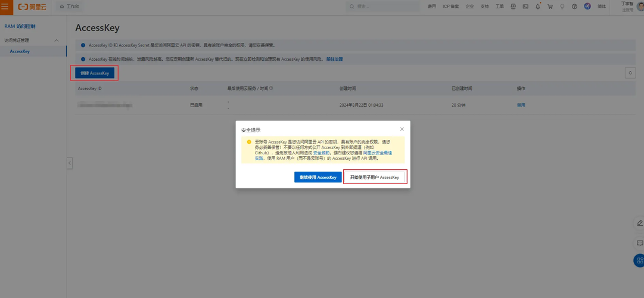Click 继续使用 AccessKey button
644x298 pixels.
click(x=318, y=177)
